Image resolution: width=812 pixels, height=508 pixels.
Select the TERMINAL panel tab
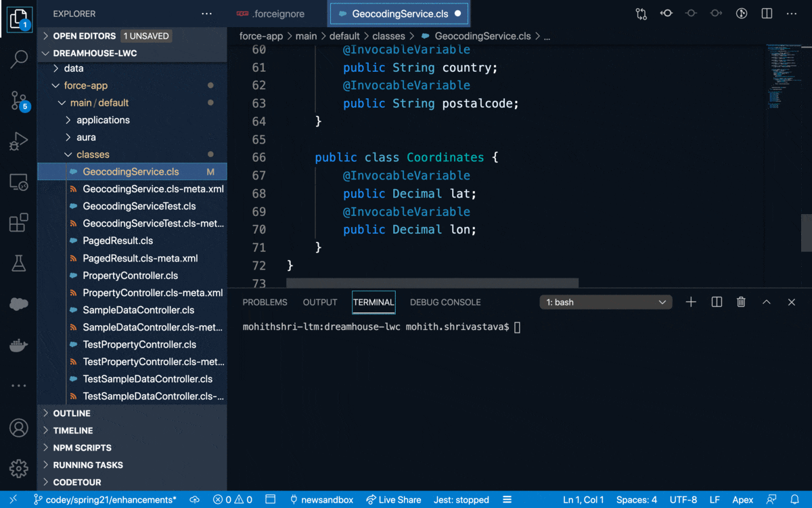pyautogui.click(x=374, y=302)
